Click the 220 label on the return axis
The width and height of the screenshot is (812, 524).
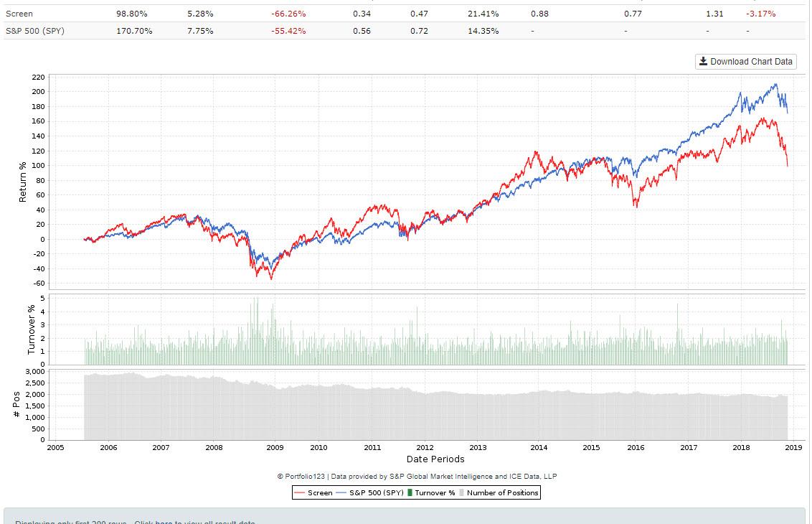pyautogui.click(x=38, y=78)
